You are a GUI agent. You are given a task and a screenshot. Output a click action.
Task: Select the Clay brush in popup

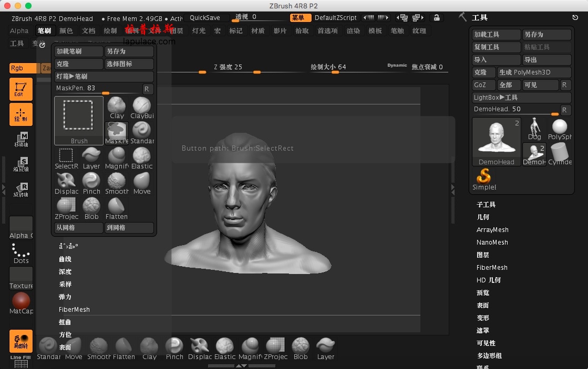tap(117, 108)
